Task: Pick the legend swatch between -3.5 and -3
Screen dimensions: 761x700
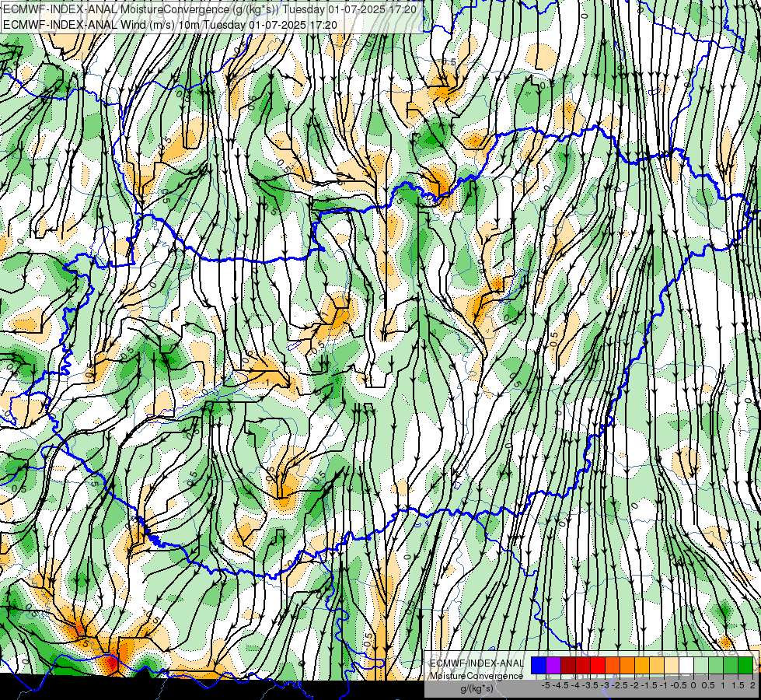Action: click(598, 666)
